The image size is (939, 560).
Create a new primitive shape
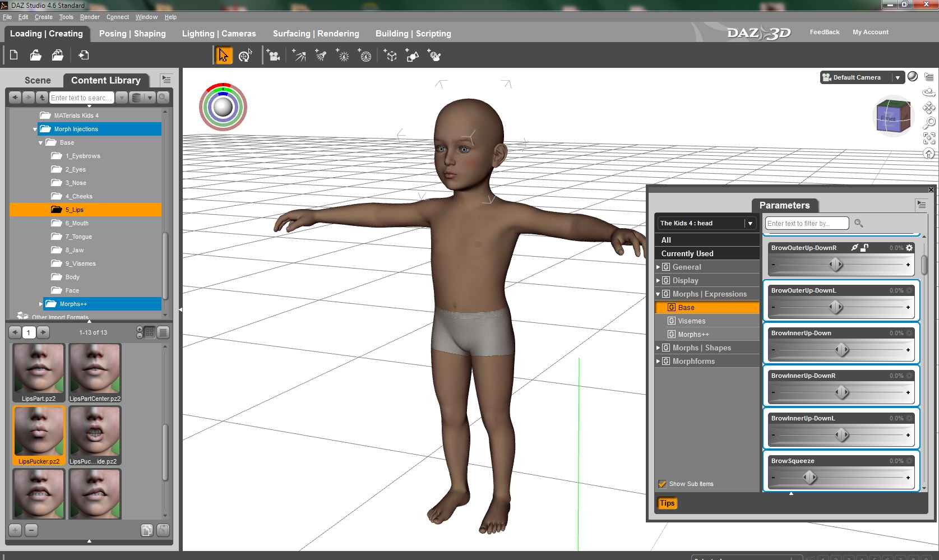(x=412, y=55)
